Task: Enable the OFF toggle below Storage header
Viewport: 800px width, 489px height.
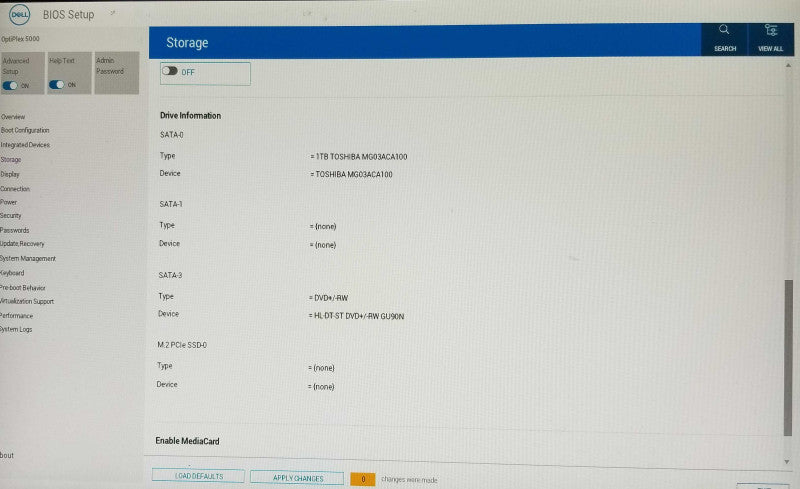Action: [170, 71]
